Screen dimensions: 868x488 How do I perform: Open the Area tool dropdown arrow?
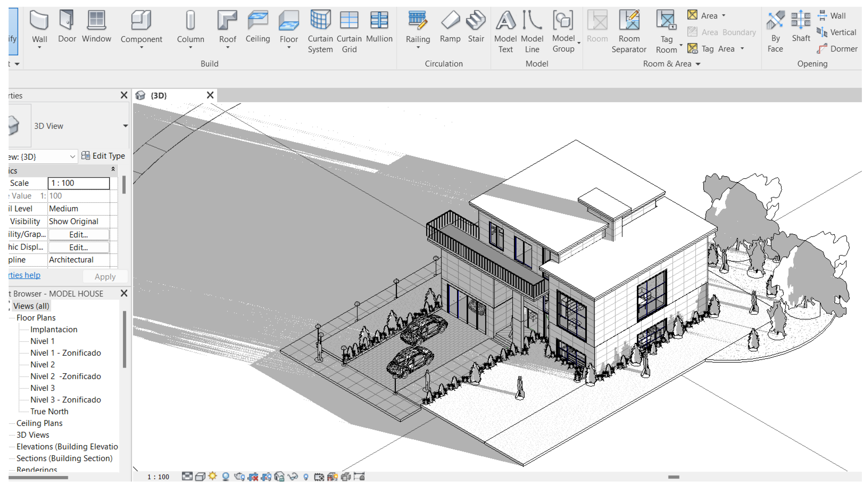click(724, 16)
